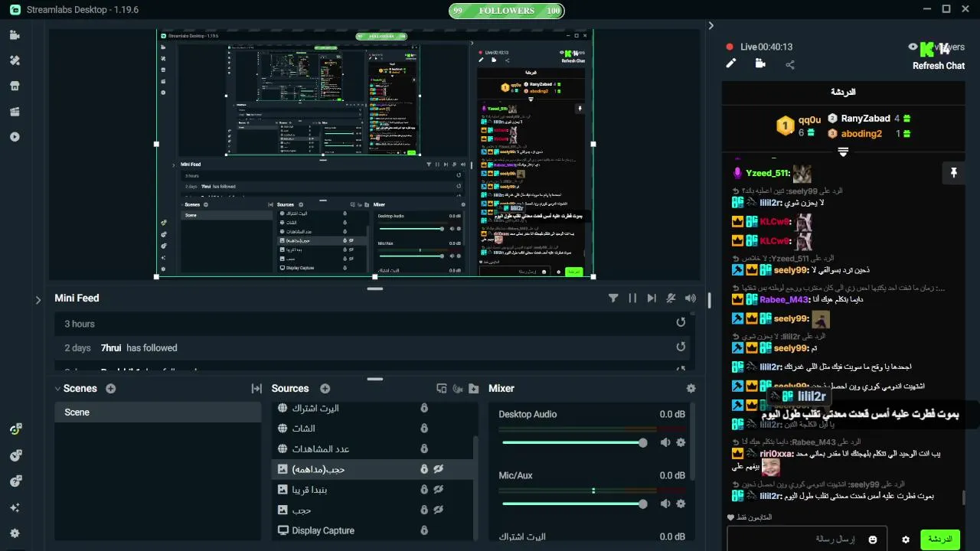Adjust the Mic/Aux volume slider
Image resolution: width=980 pixels, height=551 pixels.
click(573, 504)
